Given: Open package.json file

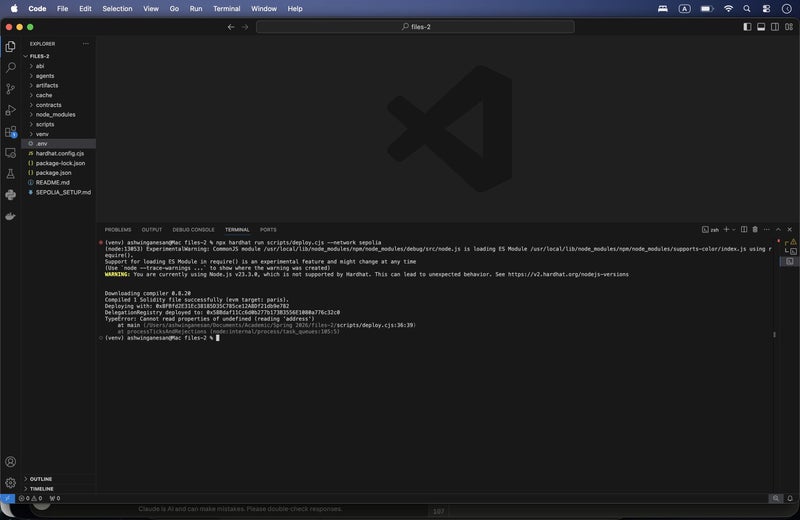Looking at the screenshot, I should tap(58, 172).
